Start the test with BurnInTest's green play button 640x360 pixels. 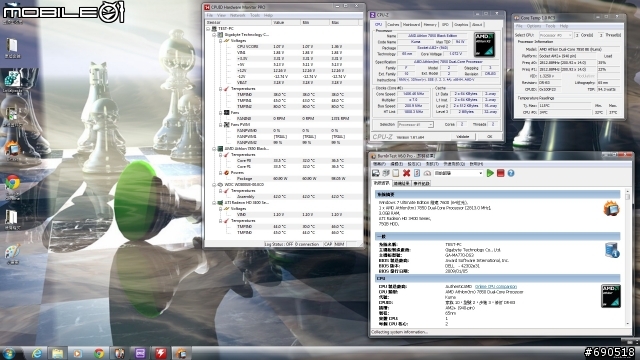[490, 173]
